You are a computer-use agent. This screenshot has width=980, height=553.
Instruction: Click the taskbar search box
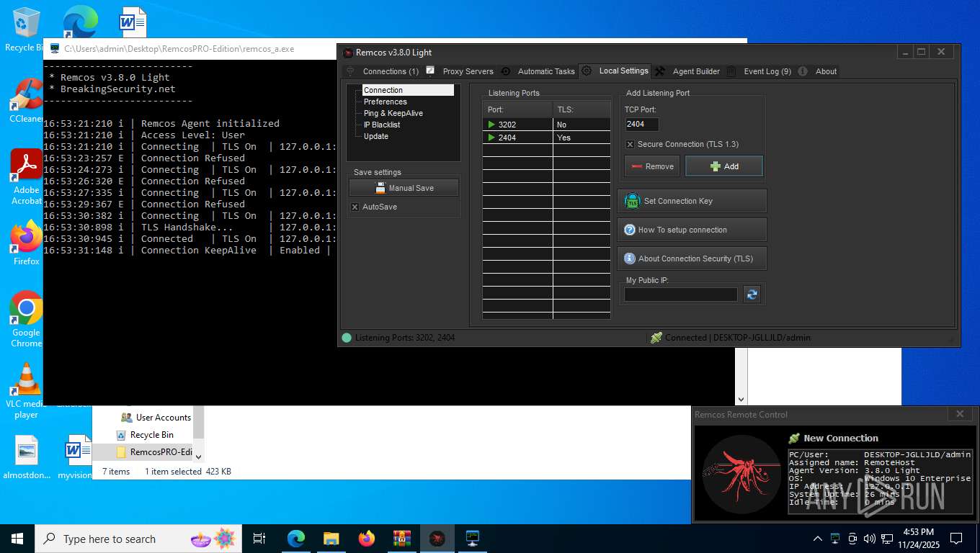tap(138, 539)
